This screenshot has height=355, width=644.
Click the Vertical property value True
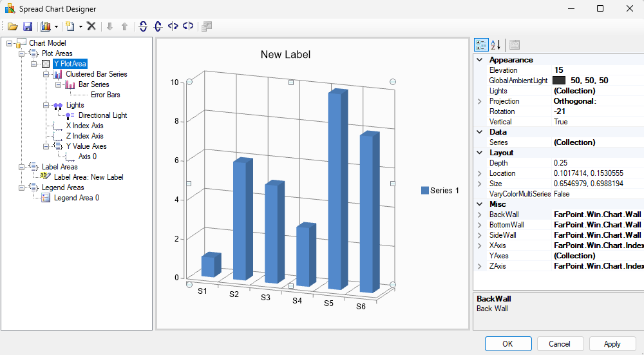tap(598, 122)
